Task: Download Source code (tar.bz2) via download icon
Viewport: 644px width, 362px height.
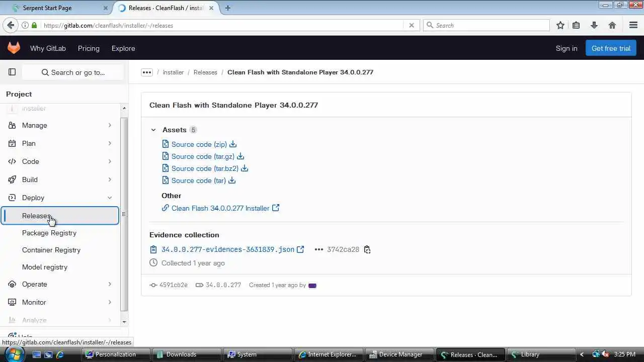Action: [245, 168]
